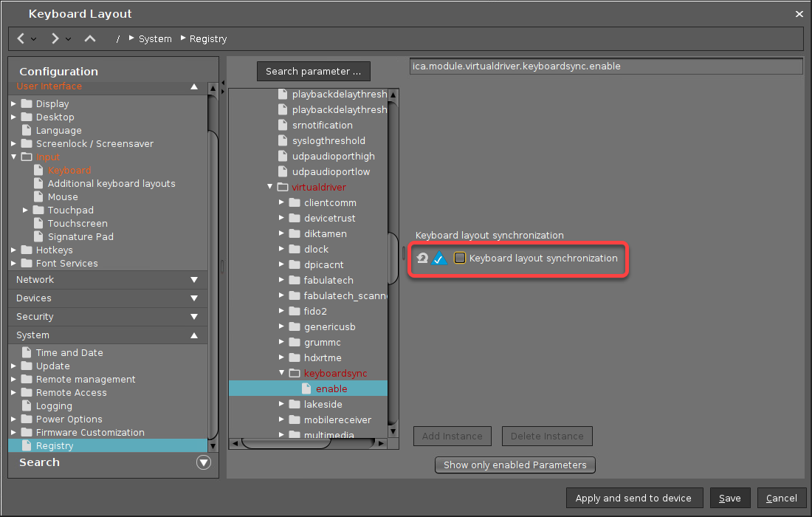The width and height of the screenshot is (812, 517).
Task: Click the back navigation arrow
Action: (x=21, y=38)
